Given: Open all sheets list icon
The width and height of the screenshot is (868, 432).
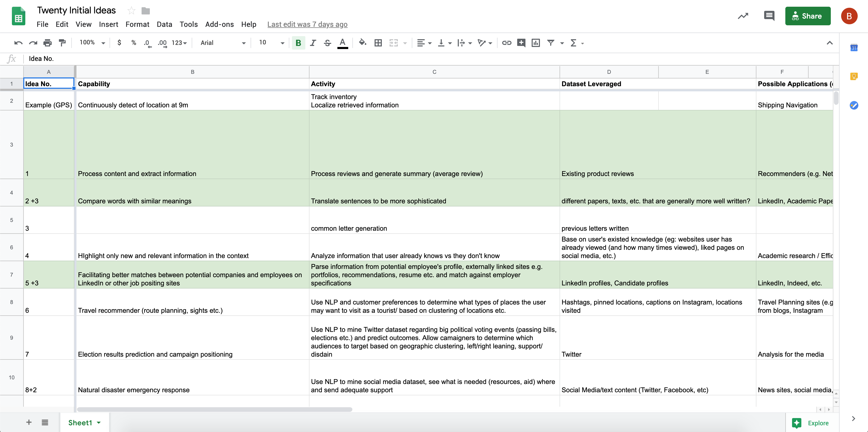Looking at the screenshot, I should click(x=45, y=422).
